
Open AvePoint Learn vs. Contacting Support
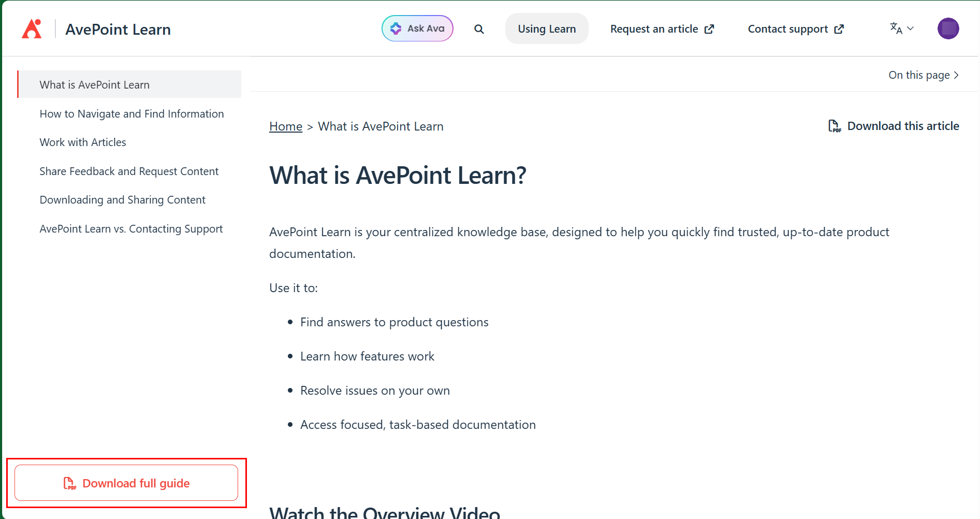click(131, 229)
